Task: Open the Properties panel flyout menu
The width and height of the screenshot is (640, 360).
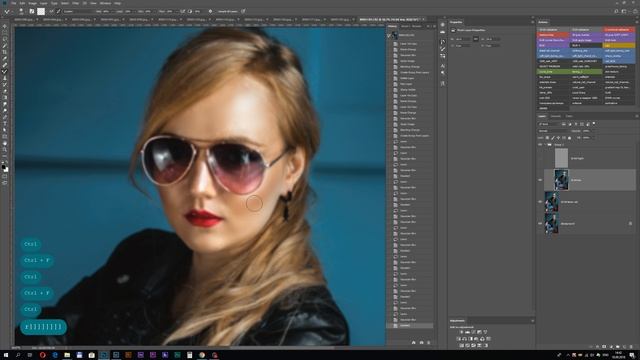Action: pyautogui.click(x=532, y=22)
